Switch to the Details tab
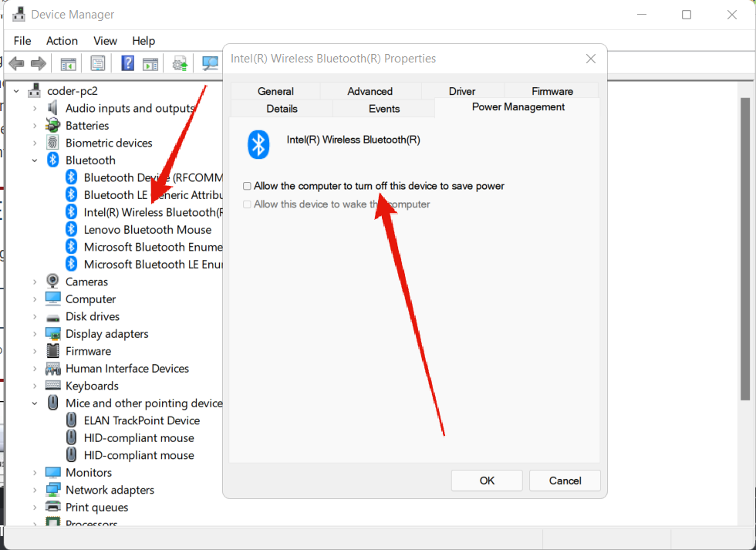This screenshot has width=756, height=550. tap(282, 109)
